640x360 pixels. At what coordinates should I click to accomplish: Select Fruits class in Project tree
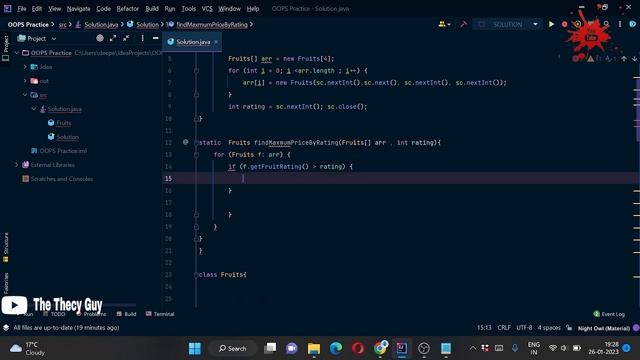(x=63, y=123)
